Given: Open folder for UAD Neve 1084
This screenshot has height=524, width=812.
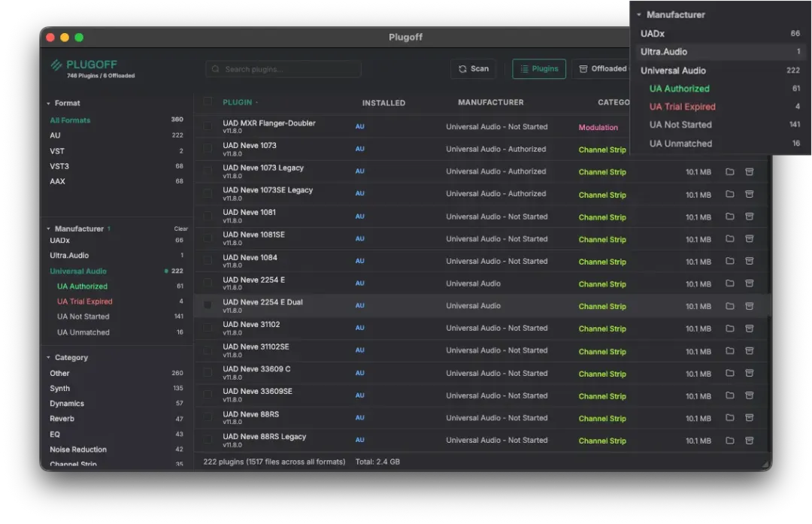Looking at the screenshot, I should tap(729, 261).
